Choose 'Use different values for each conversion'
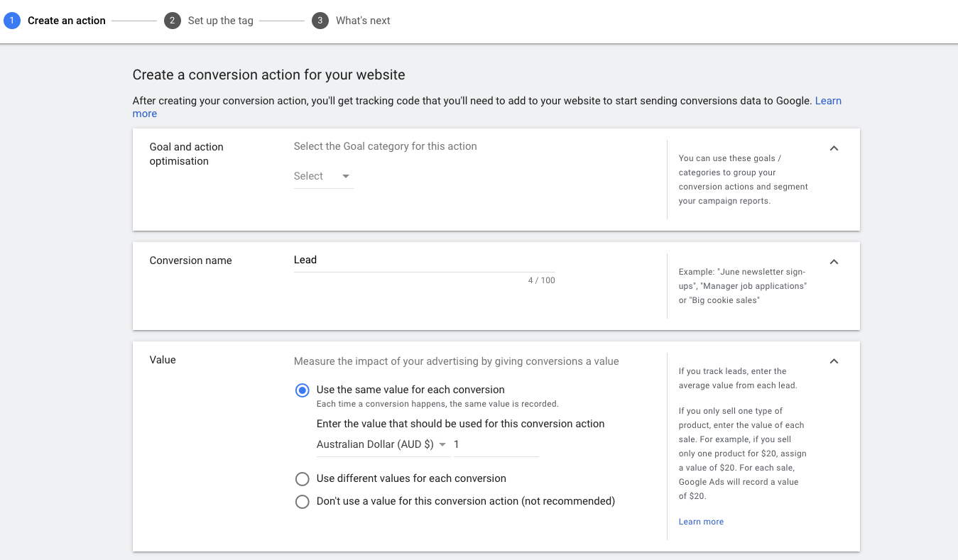958x560 pixels. pos(302,479)
